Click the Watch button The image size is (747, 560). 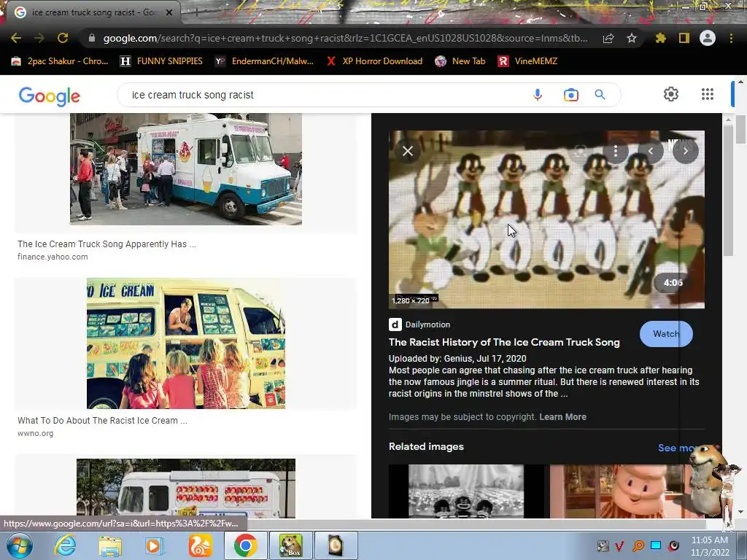(x=666, y=334)
